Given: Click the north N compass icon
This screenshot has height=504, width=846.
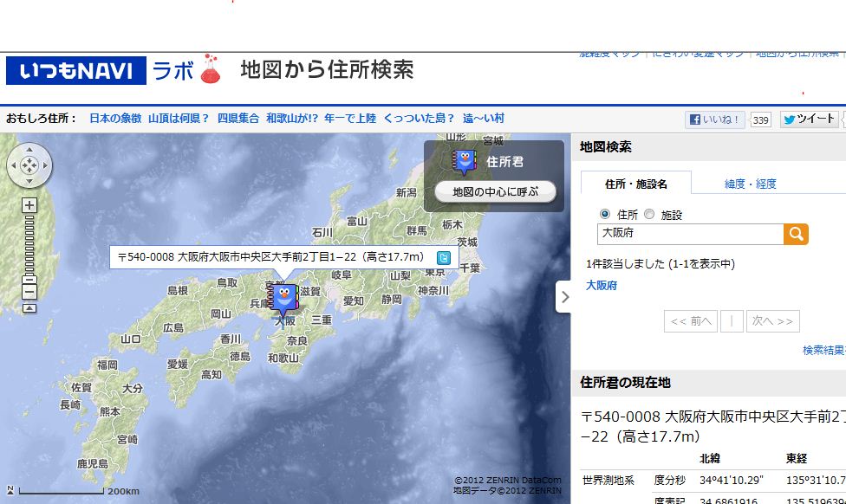Looking at the screenshot, I should pos(10,490).
